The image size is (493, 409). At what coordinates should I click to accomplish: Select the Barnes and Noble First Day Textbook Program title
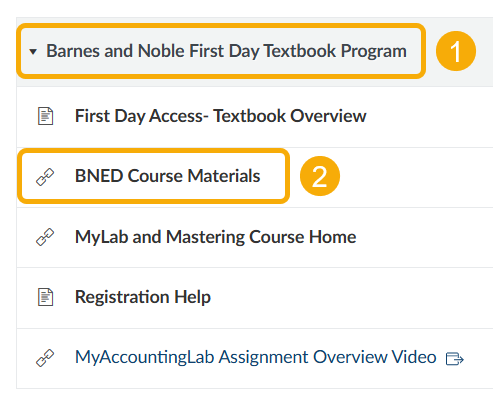pos(226,51)
